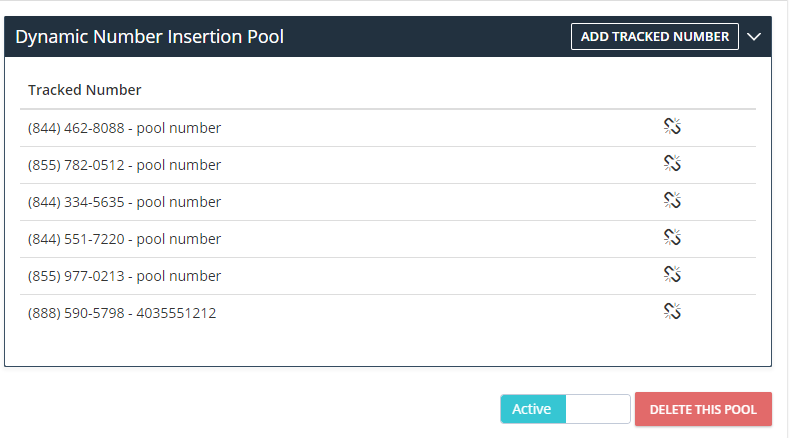This screenshot has width=790, height=438.
Task: Unlink tracked number (844) 551-7220
Action: [x=672, y=237]
